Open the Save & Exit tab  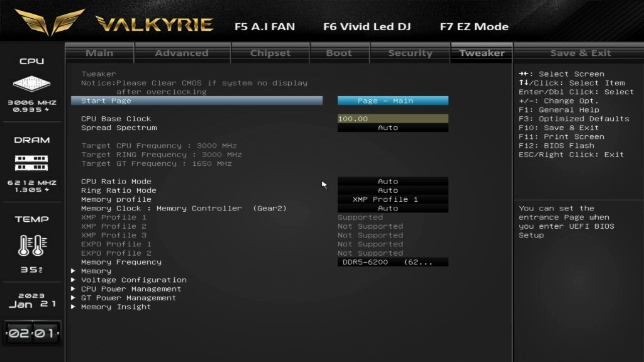point(580,53)
